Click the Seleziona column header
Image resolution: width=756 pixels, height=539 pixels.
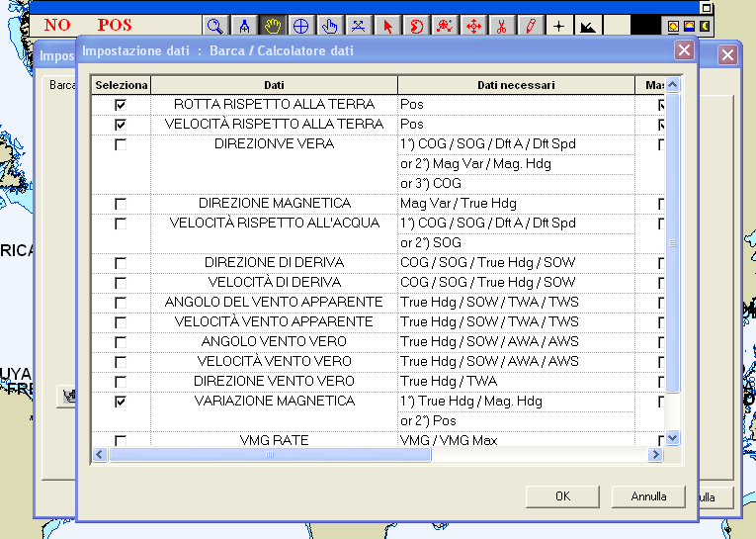click(121, 85)
